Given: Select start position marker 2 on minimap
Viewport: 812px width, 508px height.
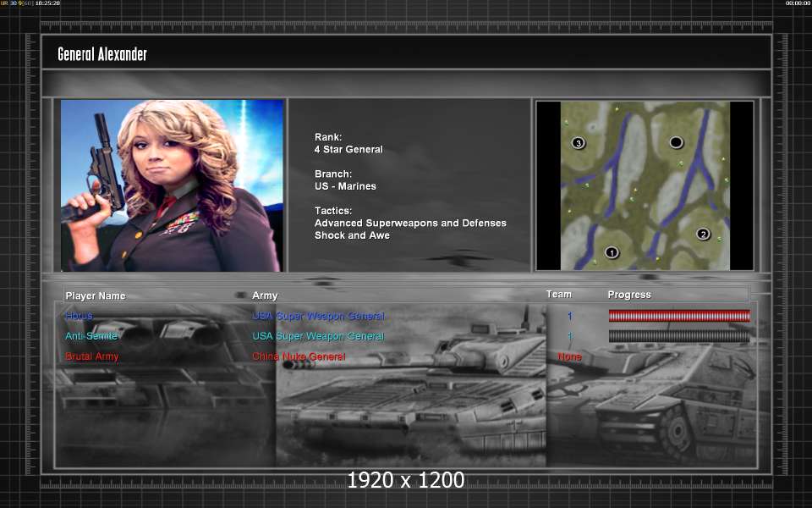Looking at the screenshot, I should click(x=703, y=234).
